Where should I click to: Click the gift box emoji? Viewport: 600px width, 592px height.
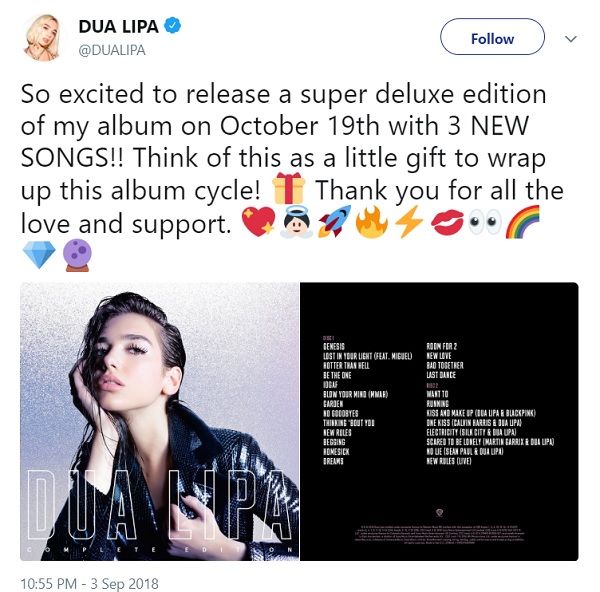click(289, 188)
